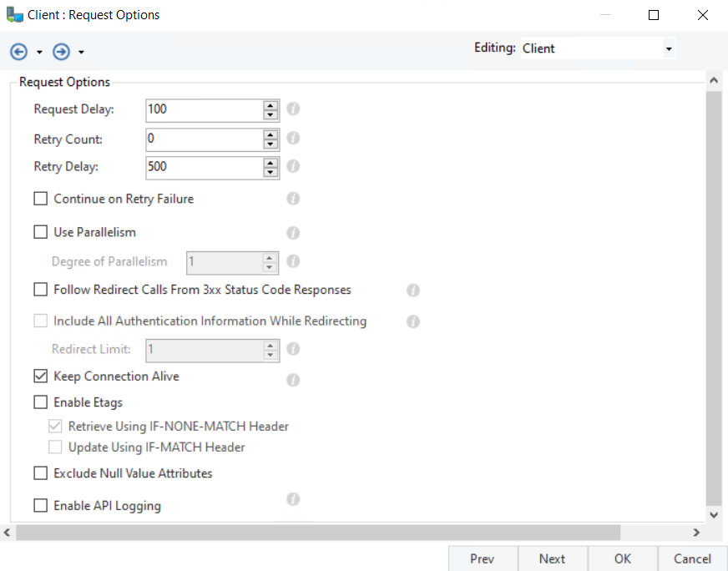This screenshot has height=571, width=728.
Task: Click info icon next to Use Parallelism
Action: (293, 233)
